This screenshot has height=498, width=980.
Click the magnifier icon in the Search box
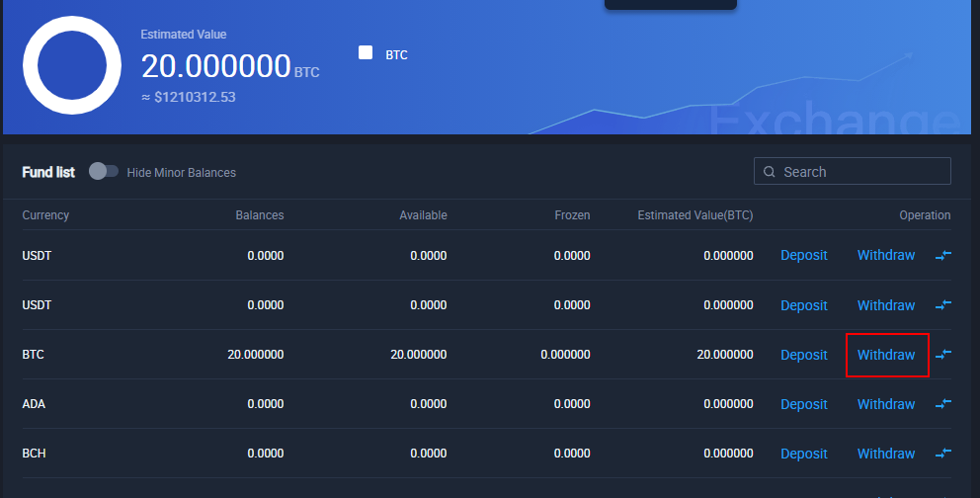click(x=770, y=171)
